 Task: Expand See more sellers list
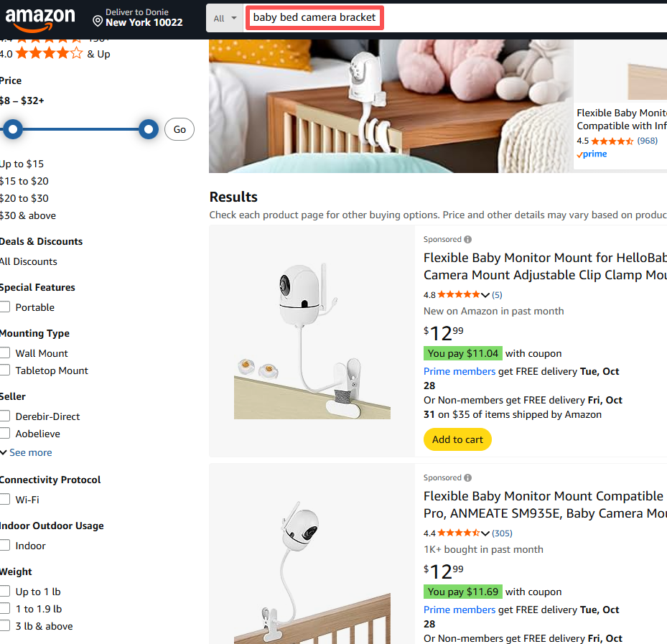27,453
